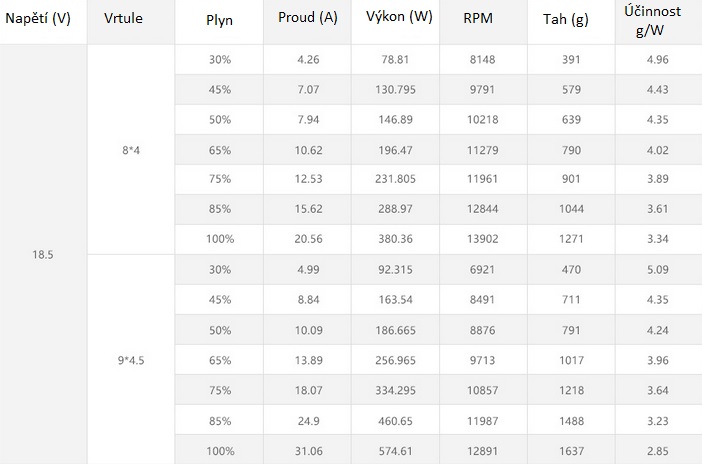Select the 8148 RPM value cell
702x464 pixels.
(x=484, y=59)
